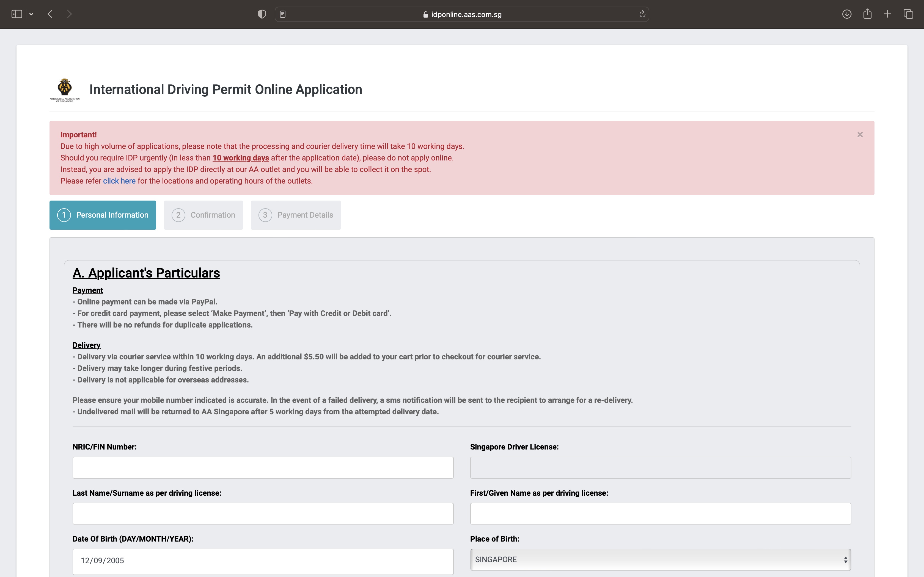This screenshot has width=924, height=577.
Task: Click the share icon
Action: pos(867,14)
